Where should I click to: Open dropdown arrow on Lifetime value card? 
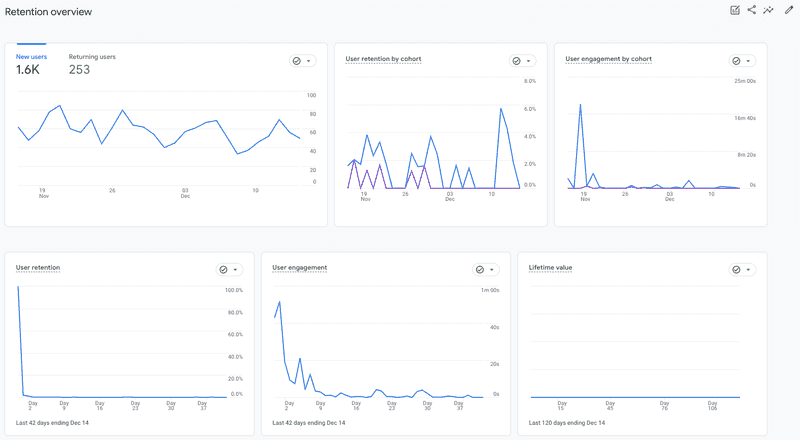click(x=748, y=270)
